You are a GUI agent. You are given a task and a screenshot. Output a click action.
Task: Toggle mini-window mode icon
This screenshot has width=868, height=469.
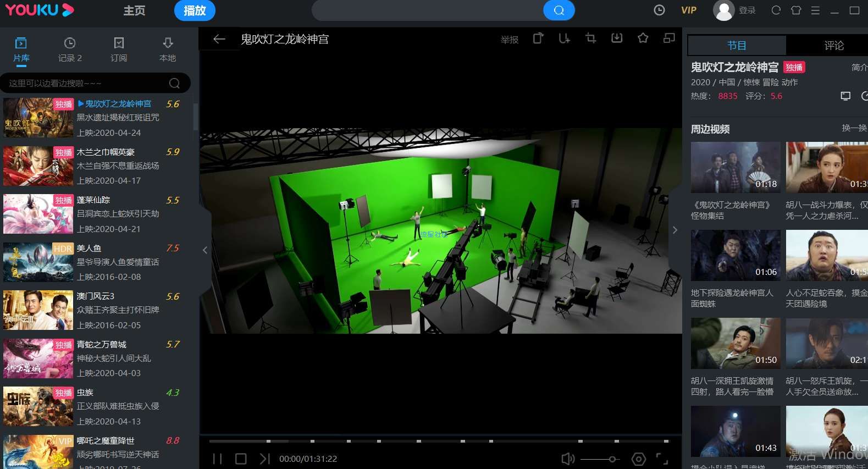pyautogui.click(x=669, y=38)
